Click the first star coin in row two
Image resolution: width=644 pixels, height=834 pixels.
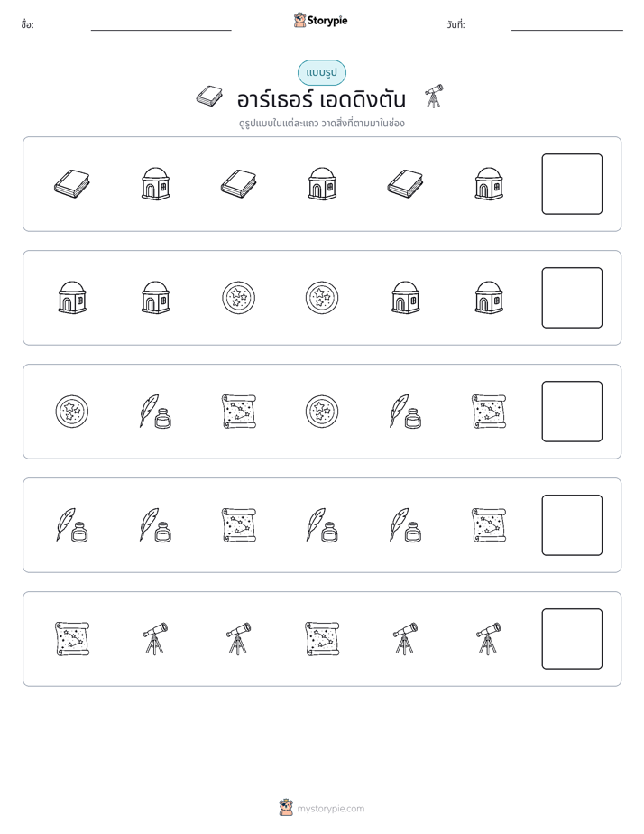[239, 298]
